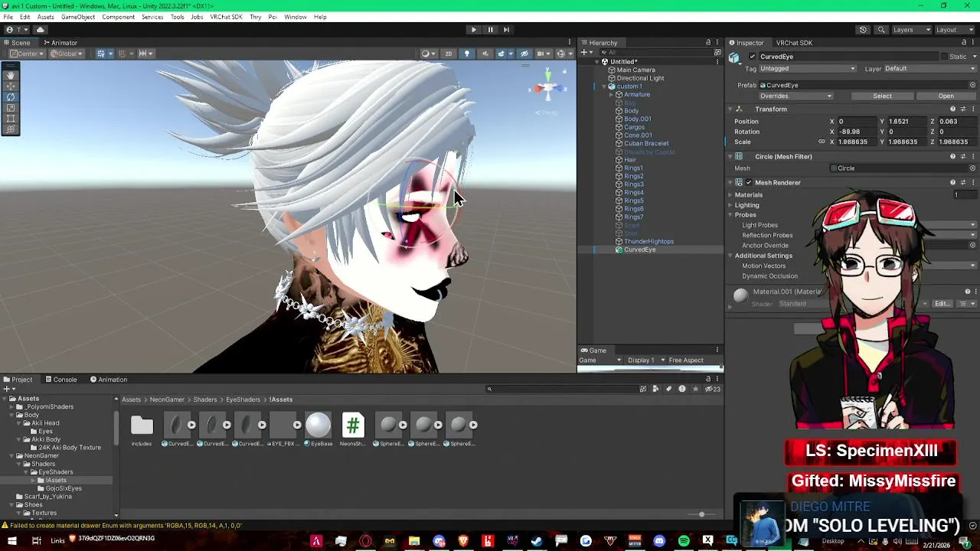
Task: Open Transform component help icon
Action: [x=952, y=109]
